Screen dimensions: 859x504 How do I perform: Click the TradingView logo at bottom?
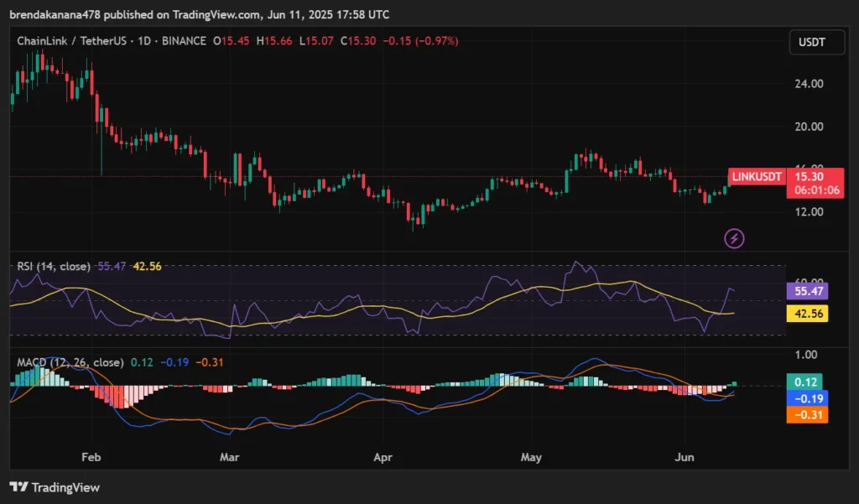pyautogui.click(x=55, y=487)
